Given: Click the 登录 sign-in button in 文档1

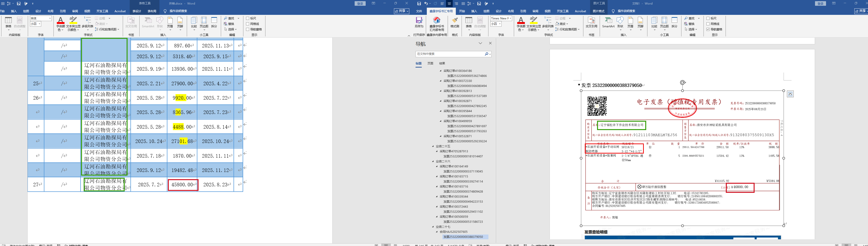Looking at the screenshot, I should pyautogui.click(x=820, y=4).
